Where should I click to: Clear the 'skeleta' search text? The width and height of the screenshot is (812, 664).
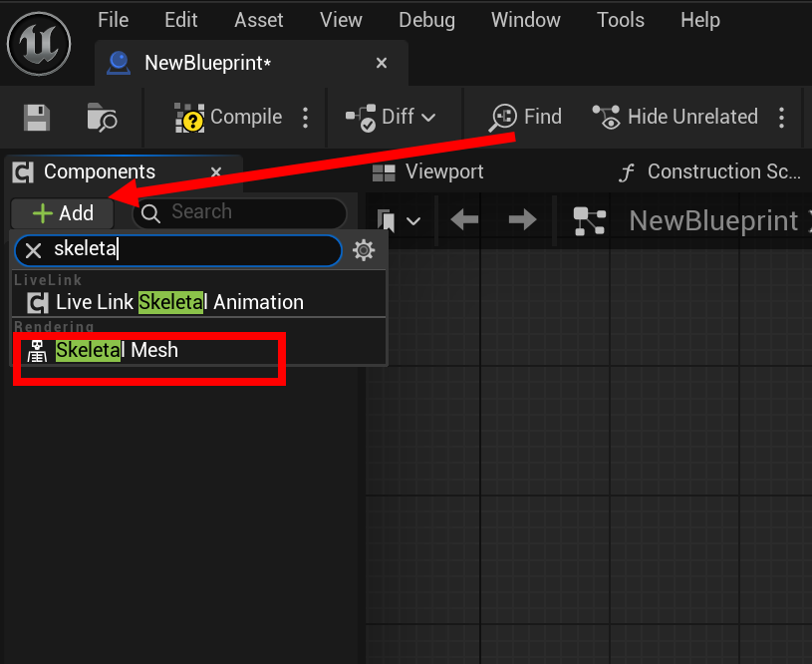(33, 251)
